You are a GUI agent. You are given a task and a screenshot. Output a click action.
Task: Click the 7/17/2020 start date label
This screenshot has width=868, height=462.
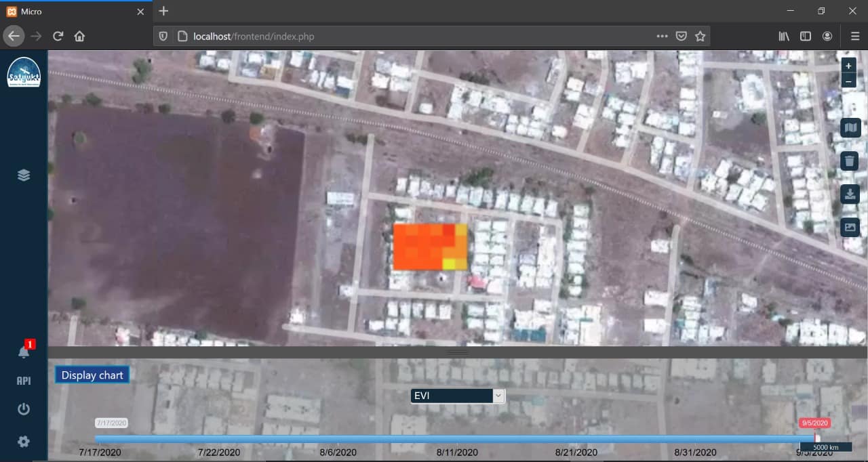tap(111, 423)
